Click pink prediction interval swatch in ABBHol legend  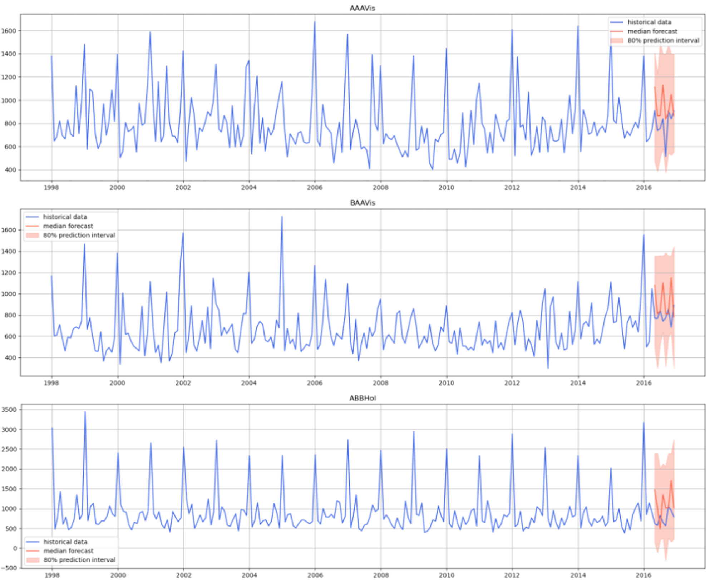(x=33, y=560)
